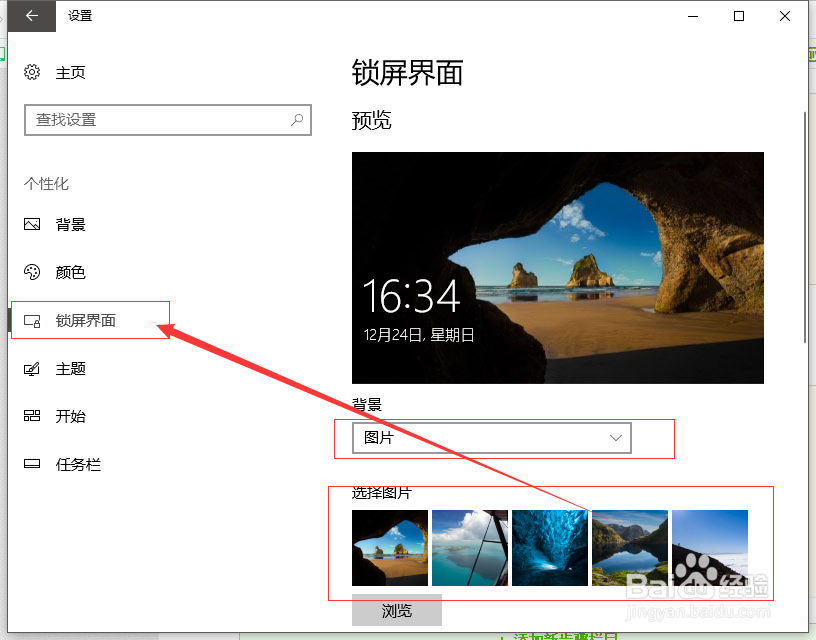Click the 锁屏界面 lock screen icon
Viewport: 816px width, 640px height.
coord(31,320)
